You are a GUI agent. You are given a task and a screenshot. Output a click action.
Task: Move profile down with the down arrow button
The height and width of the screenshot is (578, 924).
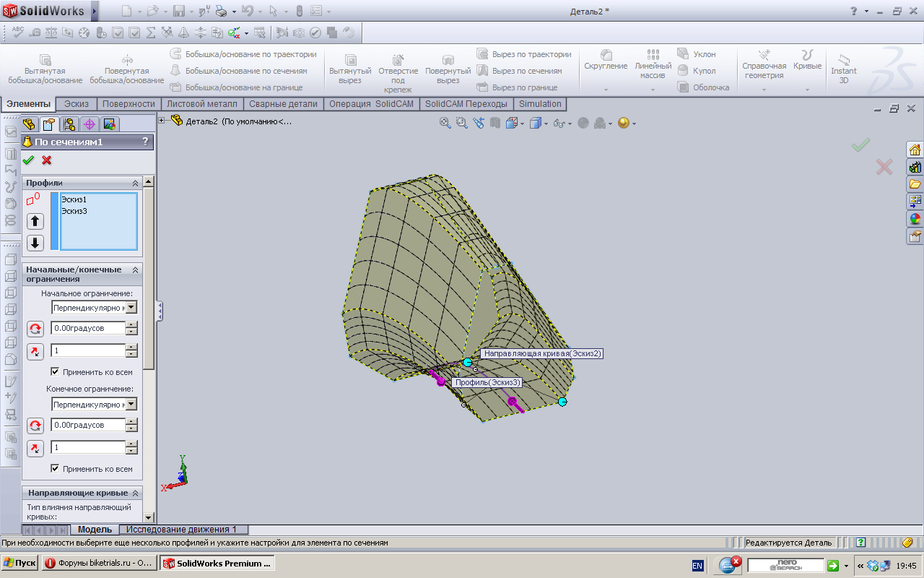click(x=35, y=243)
